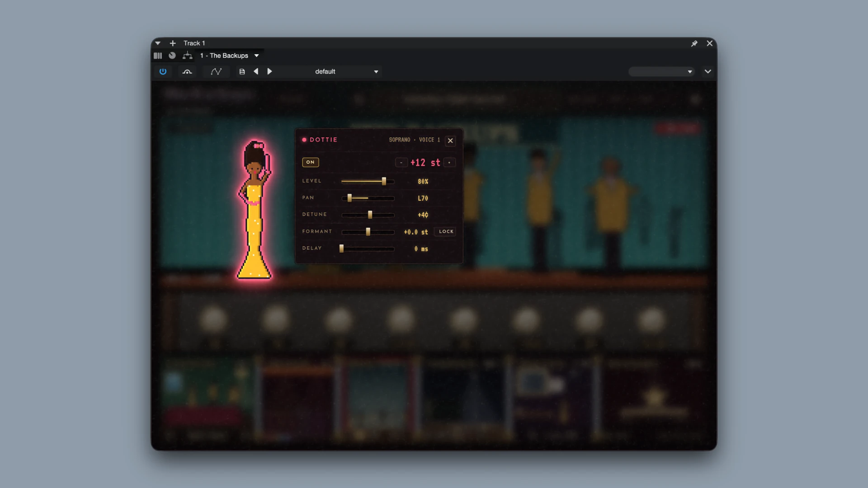Open the automation curve editor icon
This screenshot has width=868, height=488.
click(x=216, y=71)
